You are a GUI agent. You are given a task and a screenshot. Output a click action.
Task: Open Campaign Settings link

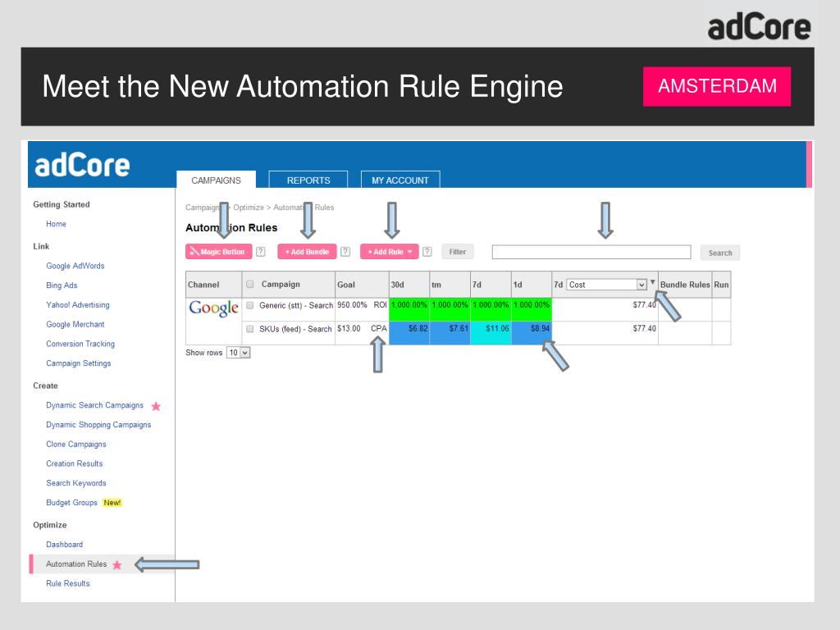click(x=78, y=363)
